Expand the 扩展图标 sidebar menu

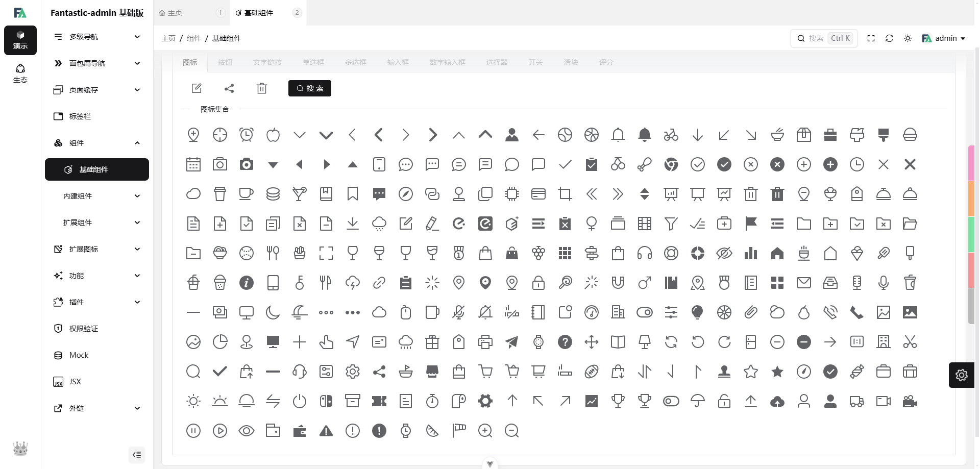point(97,249)
